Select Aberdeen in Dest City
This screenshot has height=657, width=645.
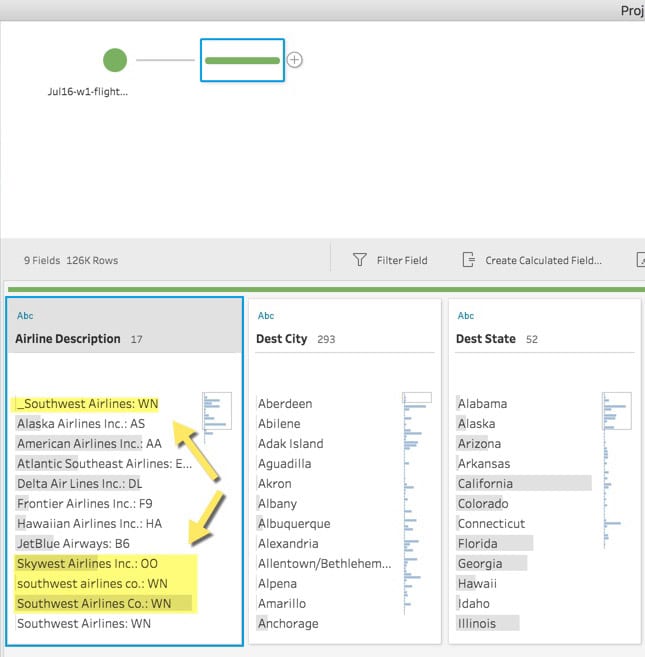[x=285, y=404]
